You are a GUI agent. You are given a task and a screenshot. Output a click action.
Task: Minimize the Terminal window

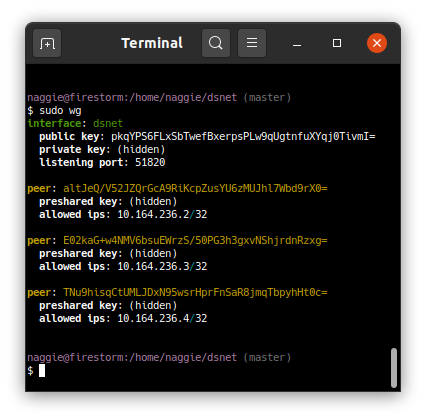pos(297,43)
